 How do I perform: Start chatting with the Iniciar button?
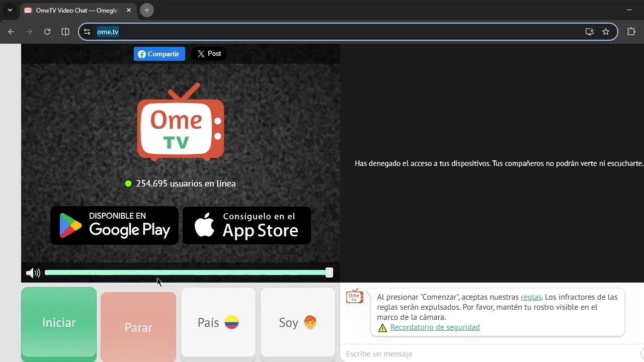(59, 324)
